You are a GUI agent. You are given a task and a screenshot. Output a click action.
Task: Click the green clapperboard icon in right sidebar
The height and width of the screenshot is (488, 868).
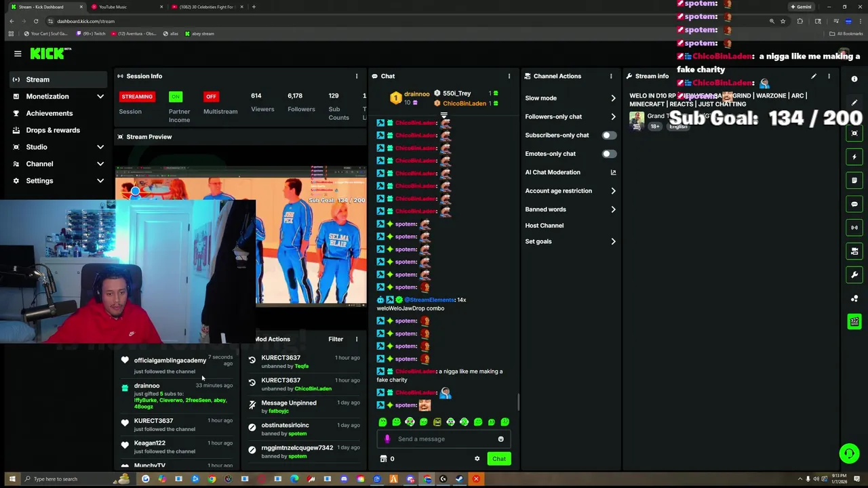[x=854, y=321]
